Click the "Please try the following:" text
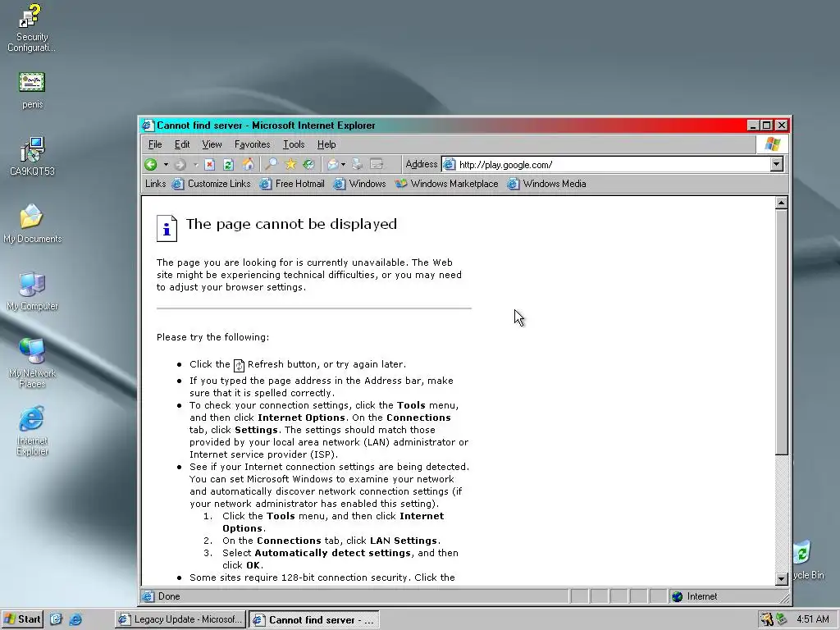Image resolution: width=840 pixels, height=630 pixels. pyautogui.click(x=212, y=337)
